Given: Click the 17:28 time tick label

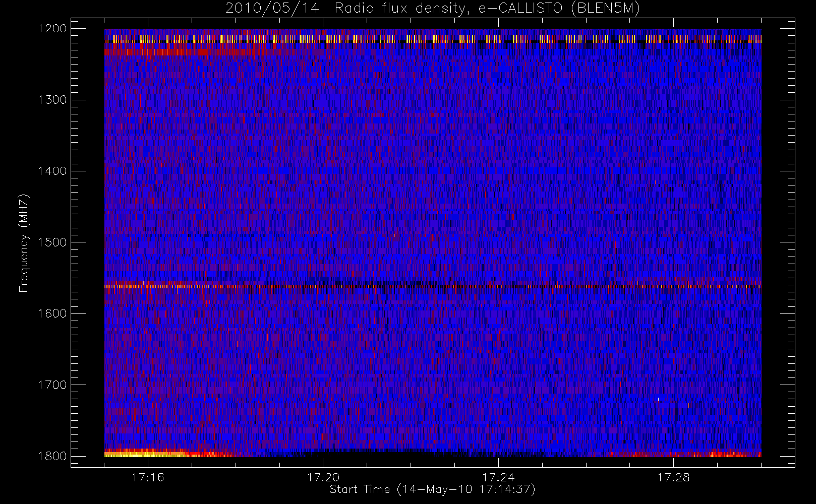Looking at the screenshot, I should click(x=673, y=477).
